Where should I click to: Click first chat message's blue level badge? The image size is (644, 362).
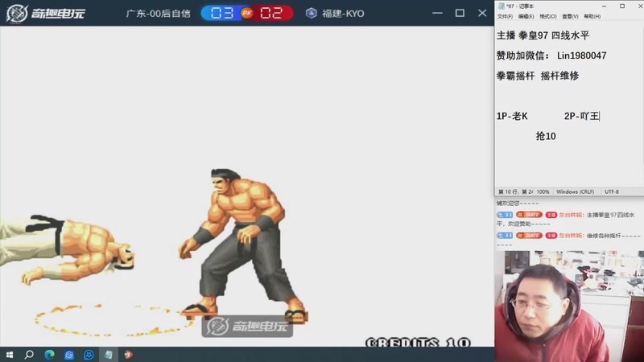click(505, 215)
